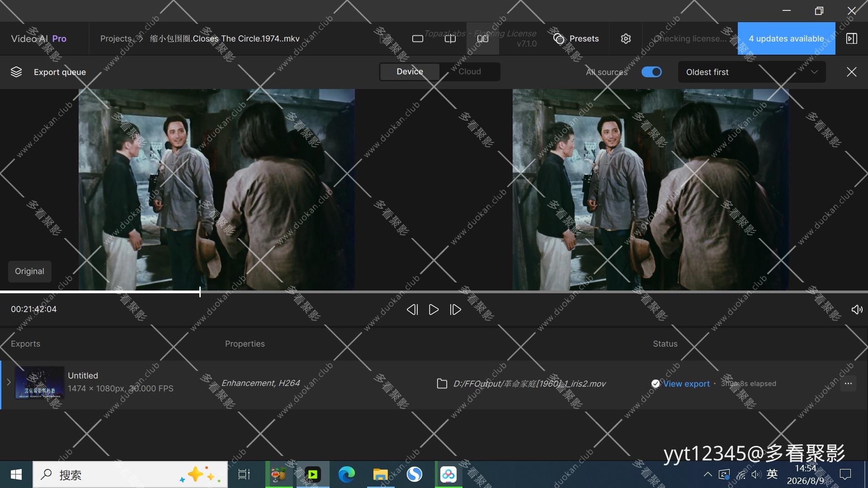Image resolution: width=868 pixels, height=488 pixels.
Task: Play the video preview
Action: (x=434, y=310)
